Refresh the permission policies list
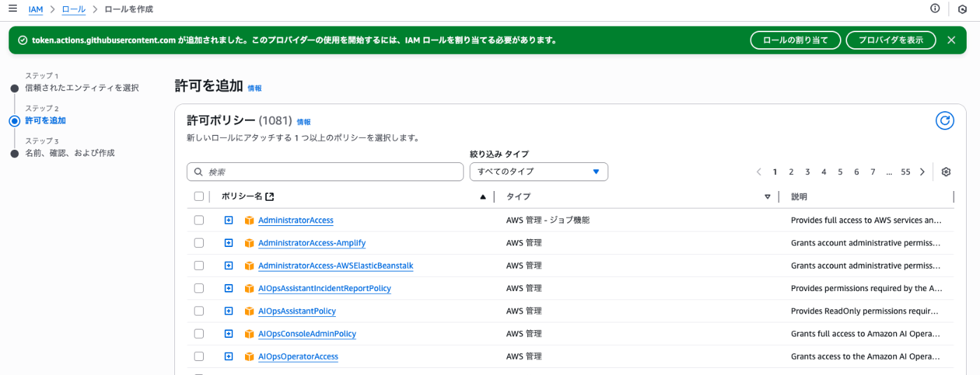The image size is (980, 375). point(945,120)
